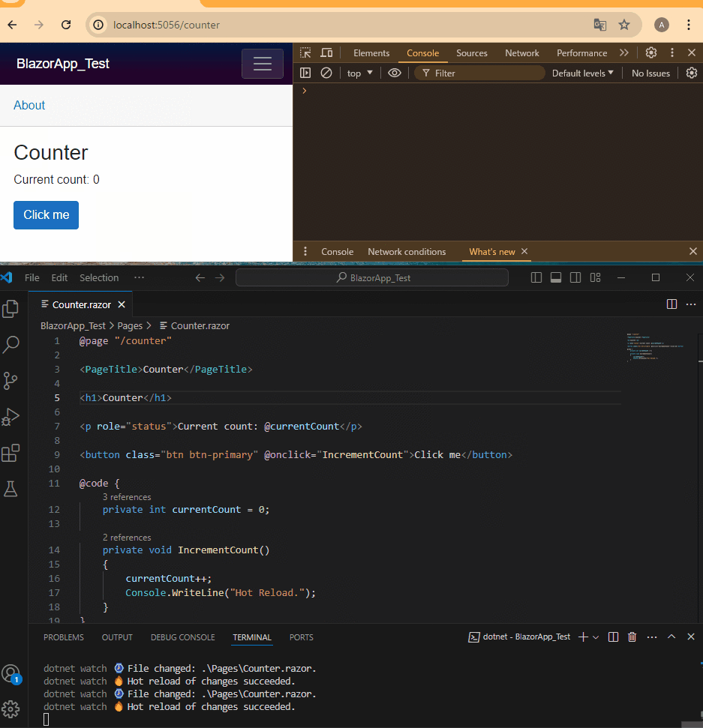Open the VS Code Search view
The height and width of the screenshot is (728, 703).
tap(11, 344)
